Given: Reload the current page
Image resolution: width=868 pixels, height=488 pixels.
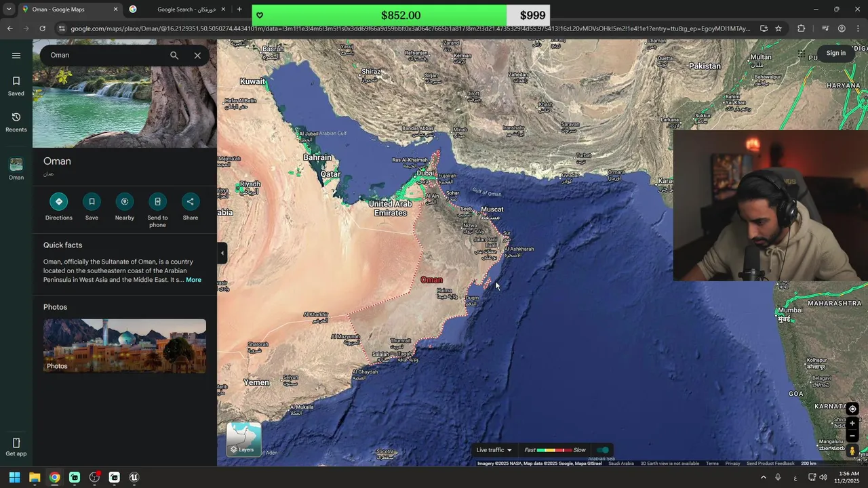Looking at the screenshot, I should pos(42,28).
